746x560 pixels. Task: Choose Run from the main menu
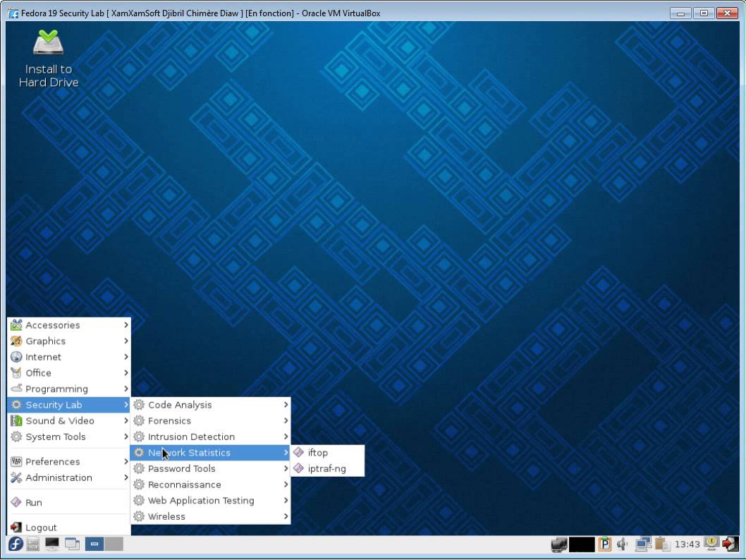[69, 502]
